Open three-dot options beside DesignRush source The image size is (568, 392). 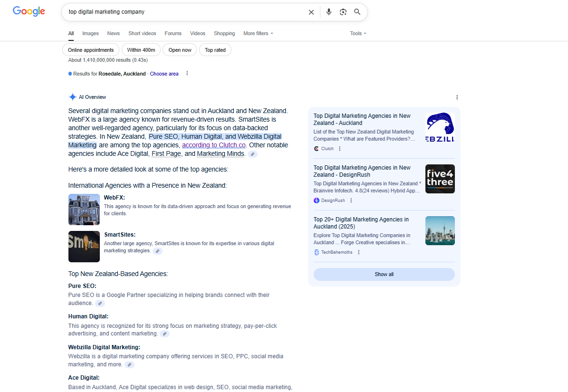pyautogui.click(x=351, y=201)
